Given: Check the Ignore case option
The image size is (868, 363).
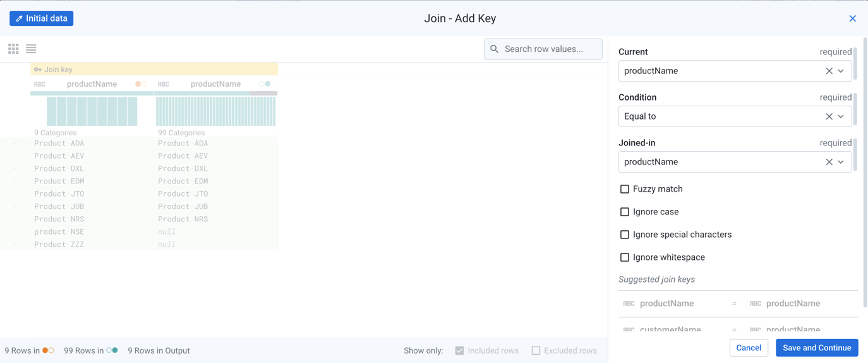Looking at the screenshot, I should coord(625,212).
